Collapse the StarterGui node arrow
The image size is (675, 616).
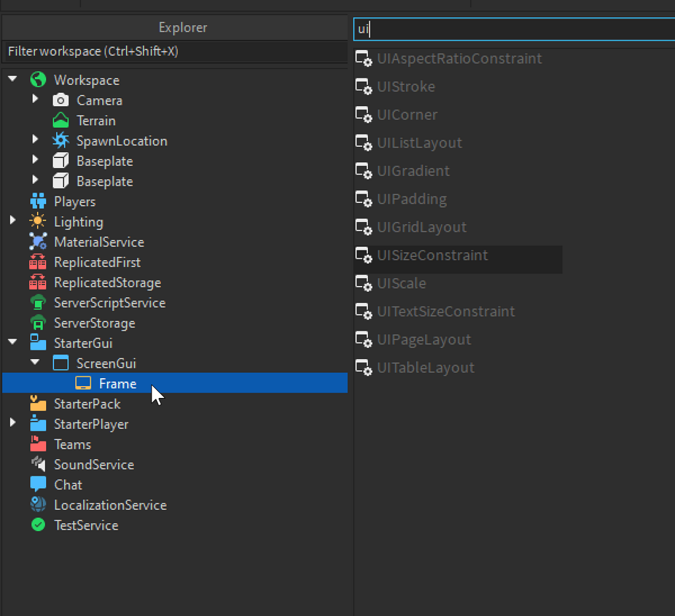[x=13, y=342]
